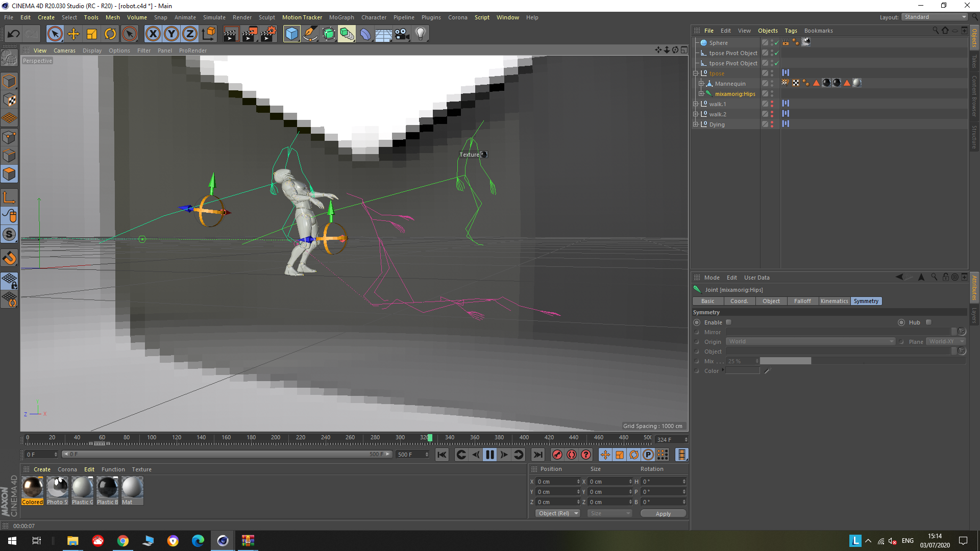Pause timeline playback

click(x=489, y=455)
